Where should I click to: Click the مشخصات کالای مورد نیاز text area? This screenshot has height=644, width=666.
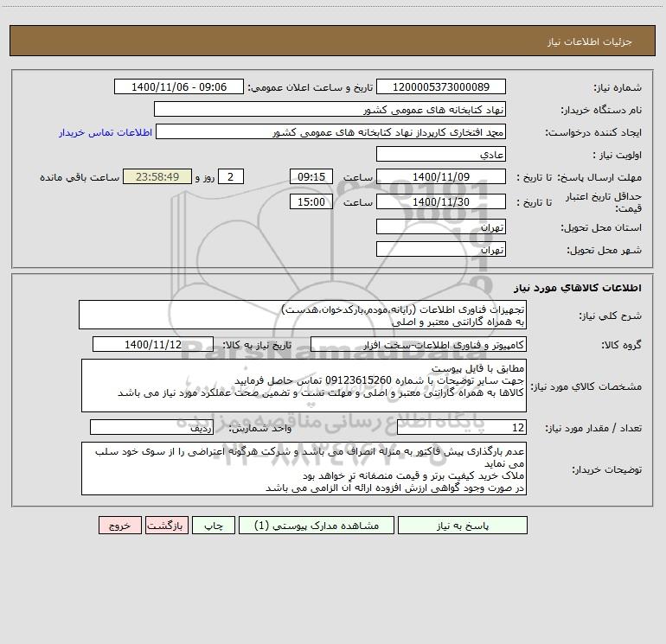point(304,386)
